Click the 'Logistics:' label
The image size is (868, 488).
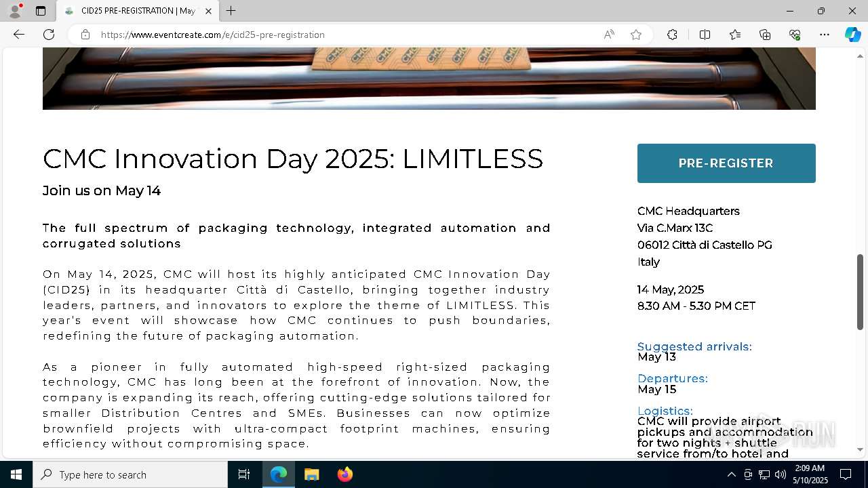(x=665, y=411)
